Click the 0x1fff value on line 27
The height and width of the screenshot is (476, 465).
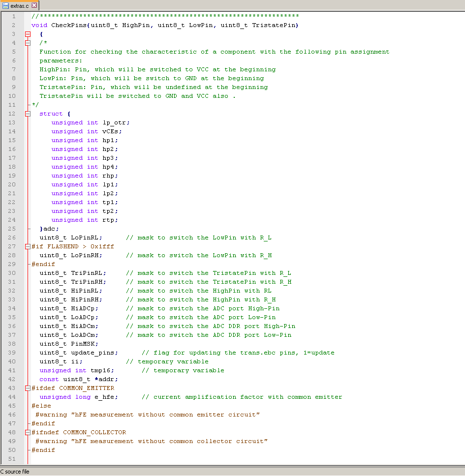click(x=102, y=246)
